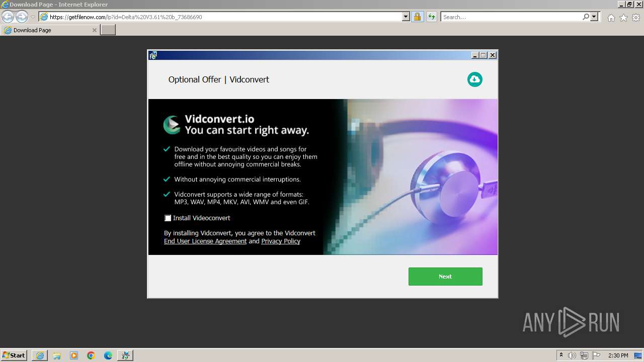Screen dimensions: 644x362
Task: Click the search magnifier icon
Action: [586, 17]
